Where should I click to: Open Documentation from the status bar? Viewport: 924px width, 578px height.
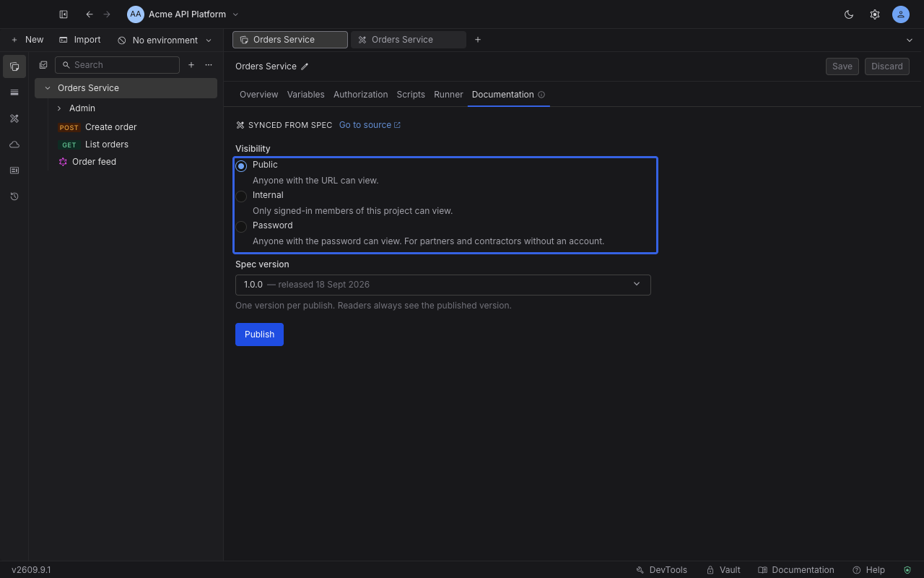pos(796,570)
